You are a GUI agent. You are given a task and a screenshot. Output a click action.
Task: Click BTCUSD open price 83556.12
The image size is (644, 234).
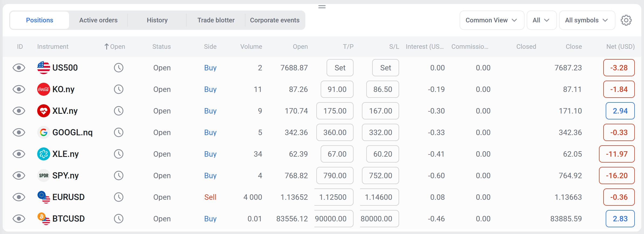click(x=292, y=219)
